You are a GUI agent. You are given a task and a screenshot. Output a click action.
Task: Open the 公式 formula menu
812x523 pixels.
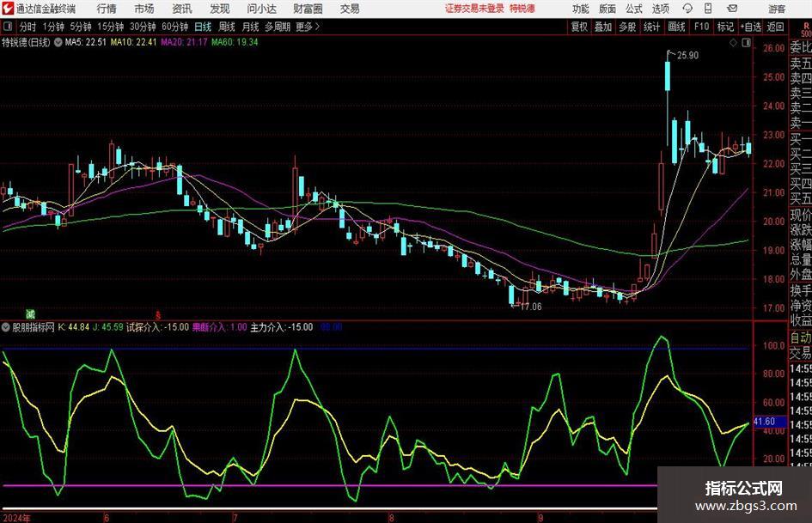[x=633, y=9]
